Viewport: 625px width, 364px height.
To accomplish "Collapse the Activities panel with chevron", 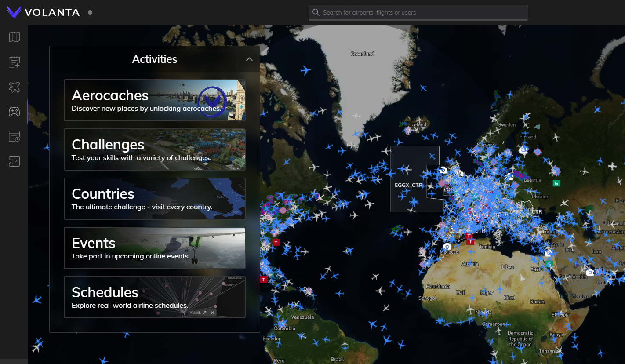I will [249, 59].
